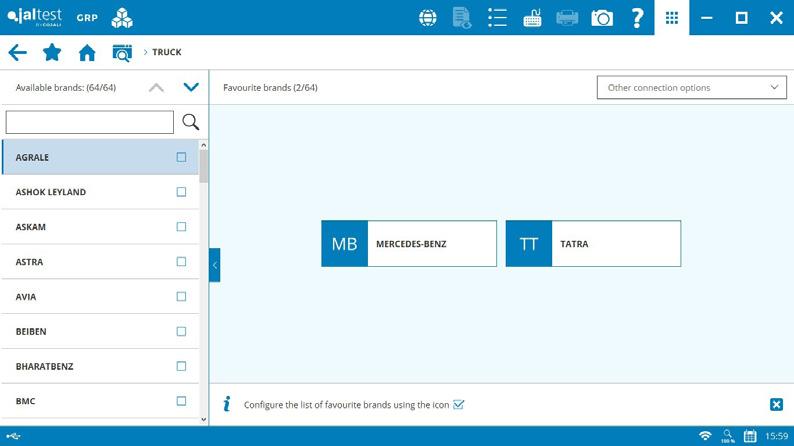The height and width of the screenshot is (446, 794).
Task: Check the BEIBEN checkbox
Action: point(181,332)
